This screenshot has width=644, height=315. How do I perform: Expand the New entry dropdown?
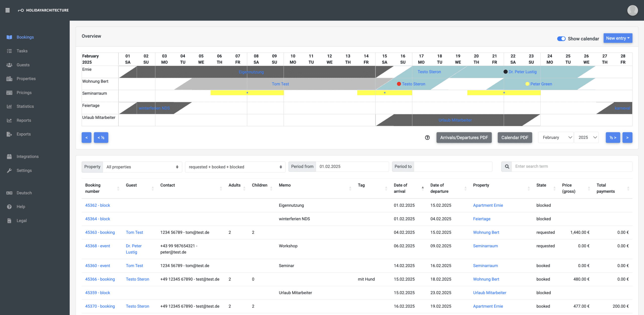coord(618,38)
